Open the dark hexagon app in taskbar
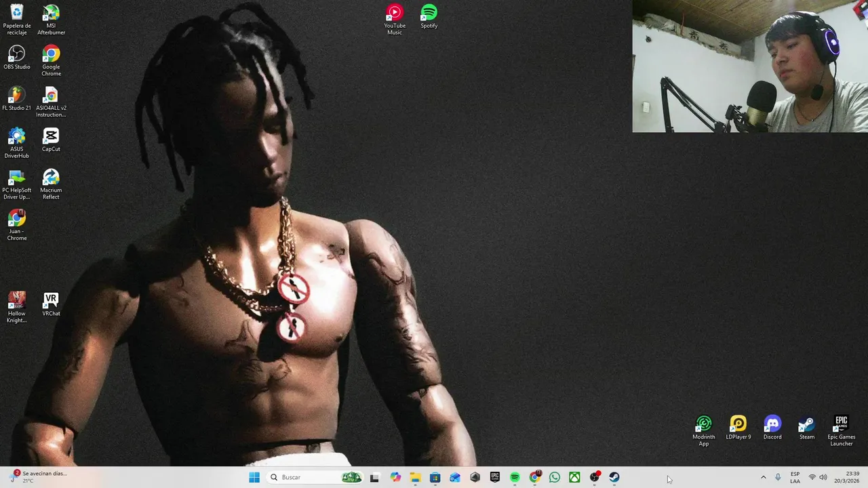The image size is (868, 488). coord(475,477)
